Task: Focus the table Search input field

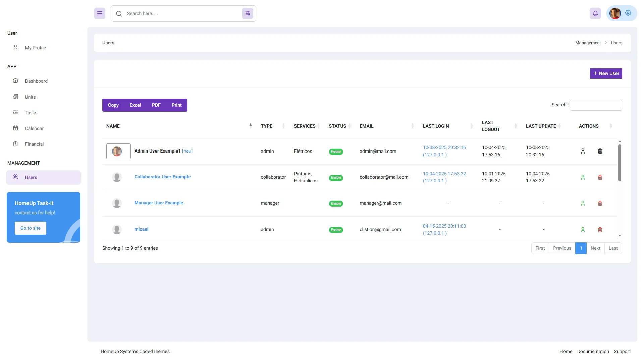Action: click(596, 105)
